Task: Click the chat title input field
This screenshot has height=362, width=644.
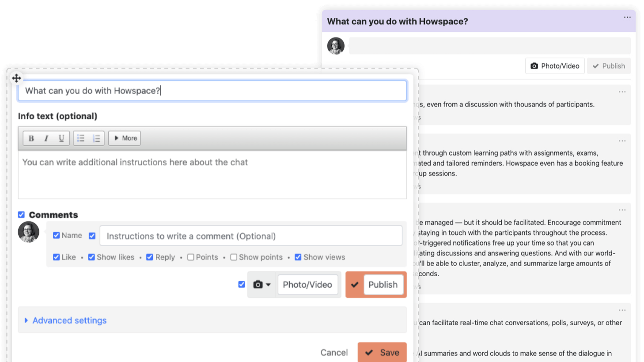Action: (212, 91)
